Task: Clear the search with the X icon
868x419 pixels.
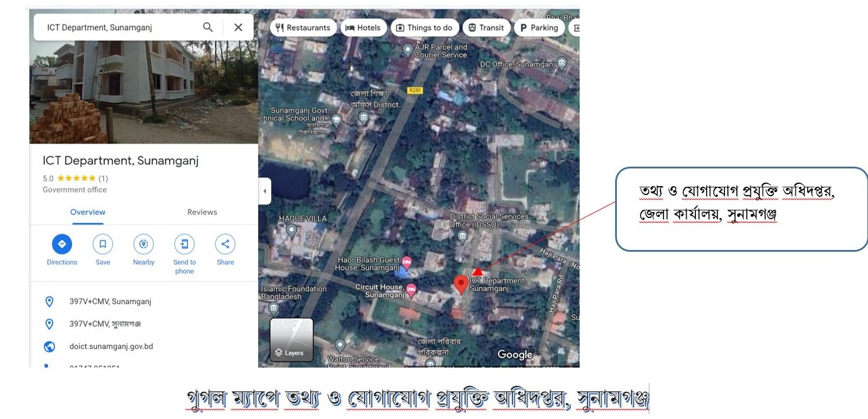Action: pos(238,27)
